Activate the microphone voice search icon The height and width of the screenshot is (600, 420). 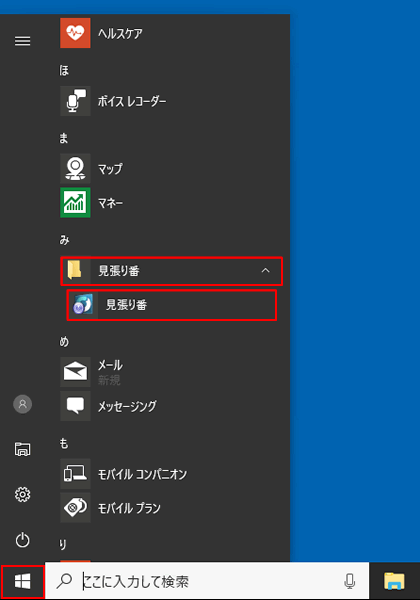(x=350, y=581)
